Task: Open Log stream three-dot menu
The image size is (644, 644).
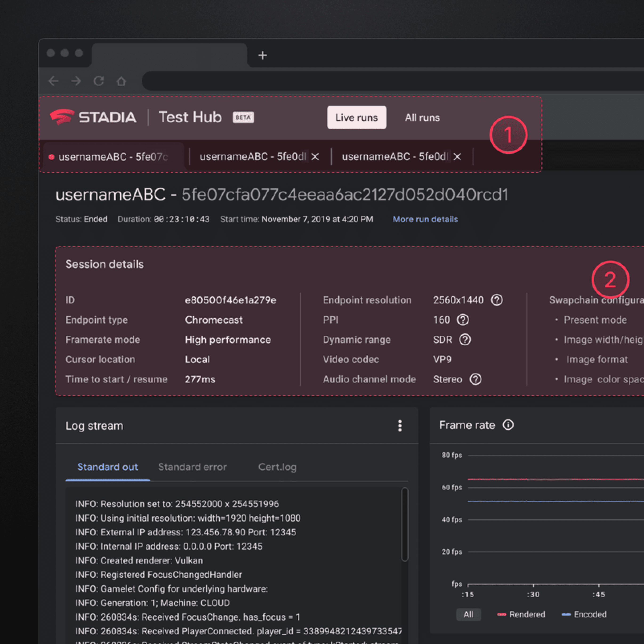Action: pos(400,426)
